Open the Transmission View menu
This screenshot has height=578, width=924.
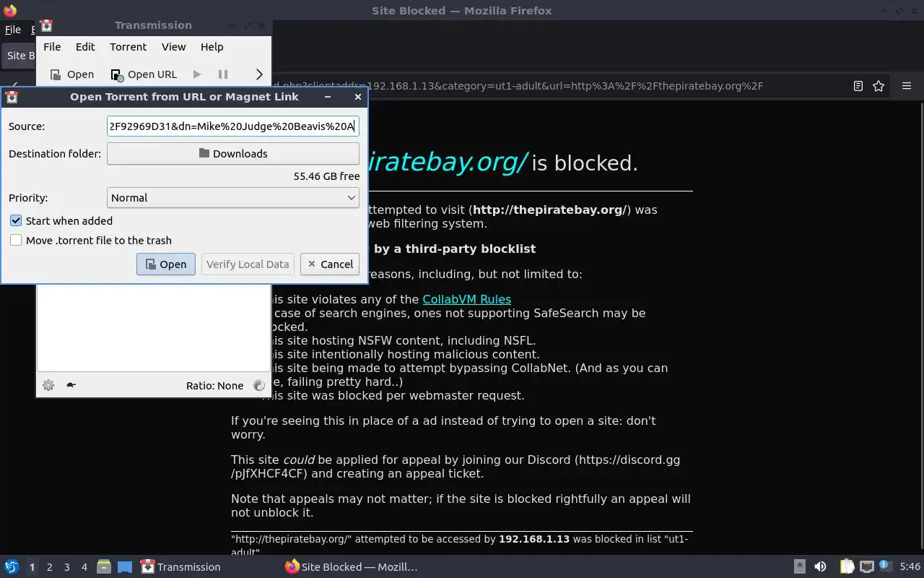(173, 46)
